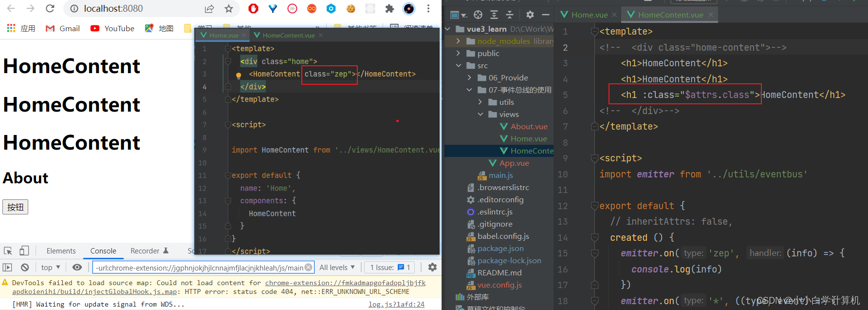Open the YouTube bookmark
The image size is (868, 310).
(112, 28)
